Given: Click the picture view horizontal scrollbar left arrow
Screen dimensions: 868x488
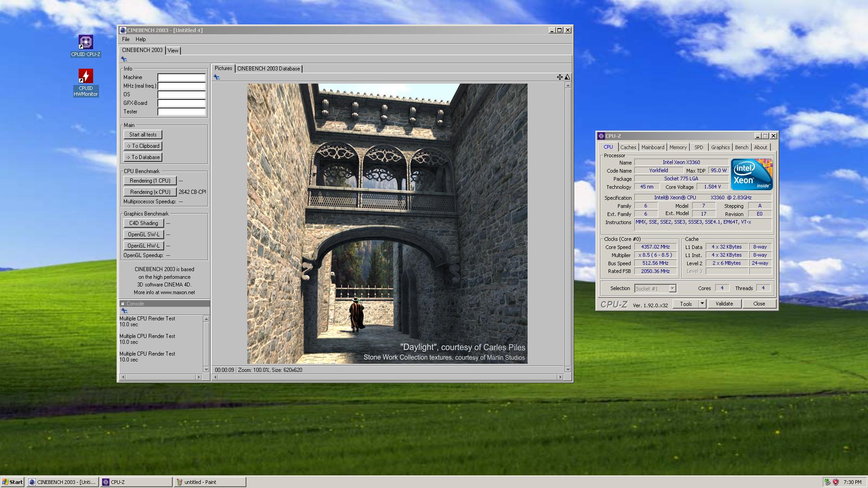Looking at the screenshot, I should (215, 377).
